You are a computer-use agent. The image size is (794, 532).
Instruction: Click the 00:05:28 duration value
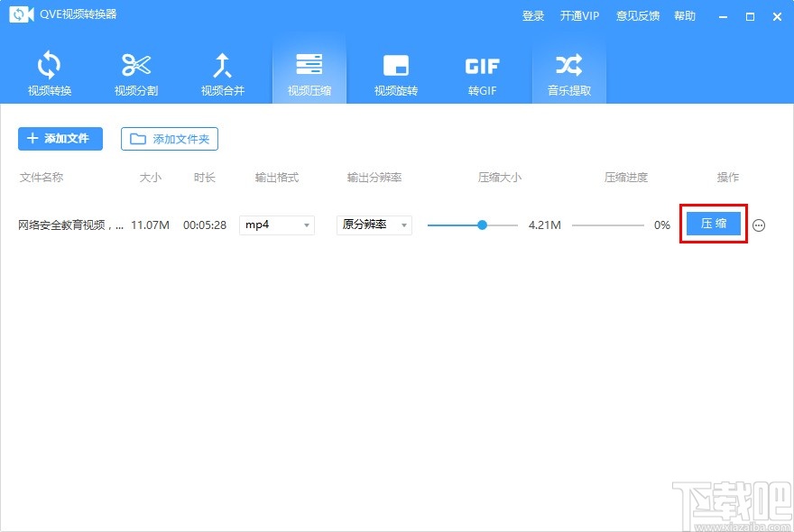click(205, 225)
